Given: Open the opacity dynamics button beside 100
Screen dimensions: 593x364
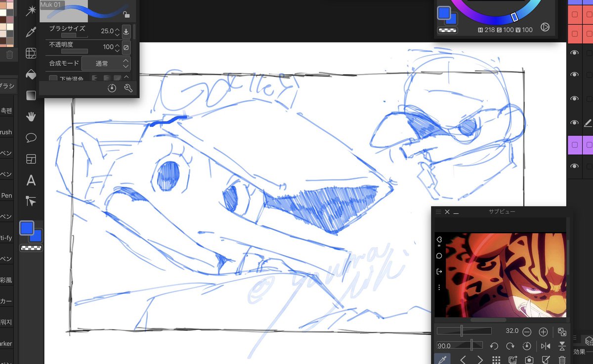Looking at the screenshot, I should (x=126, y=47).
